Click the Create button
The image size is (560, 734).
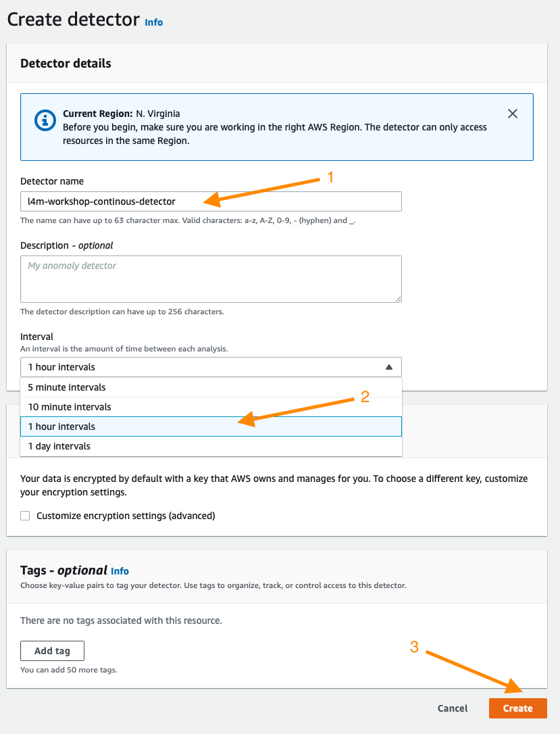pyautogui.click(x=518, y=708)
